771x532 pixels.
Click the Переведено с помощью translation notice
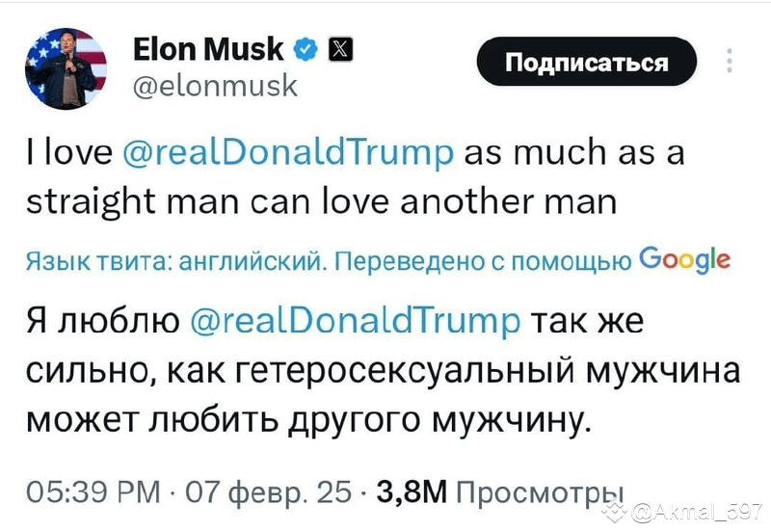[483, 261]
